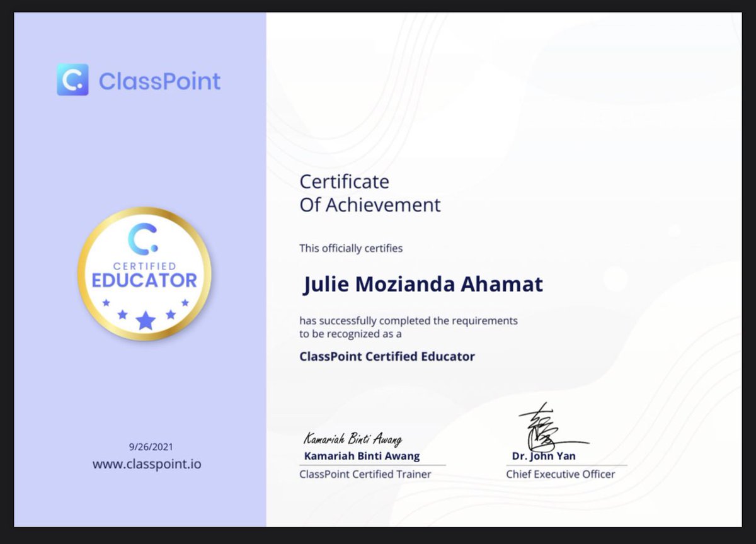Click the "This officially certifies" line
Image resolution: width=756 pixels, height=544 pixels.
(351, 248)
